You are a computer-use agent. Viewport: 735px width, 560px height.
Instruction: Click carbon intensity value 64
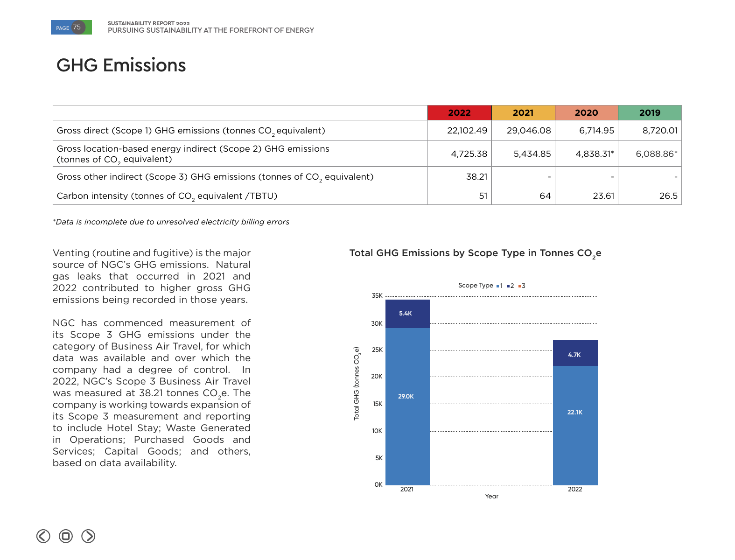pos(545,196)
